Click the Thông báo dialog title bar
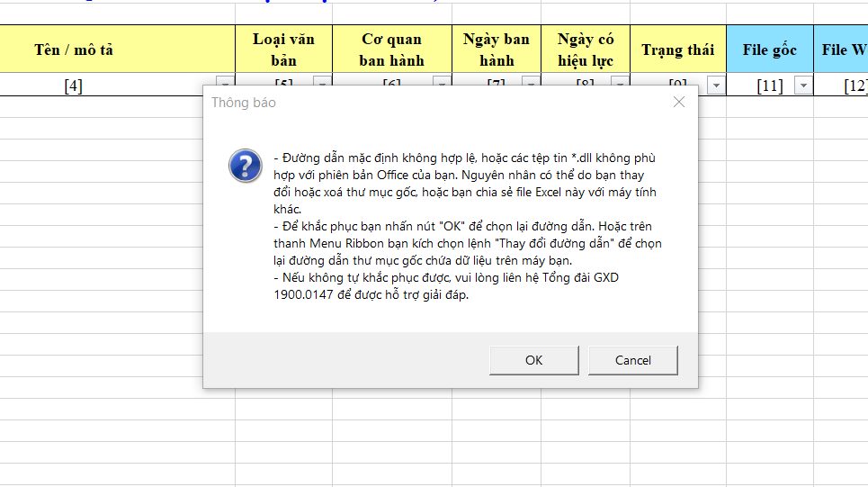 click(x=432, y=103)
